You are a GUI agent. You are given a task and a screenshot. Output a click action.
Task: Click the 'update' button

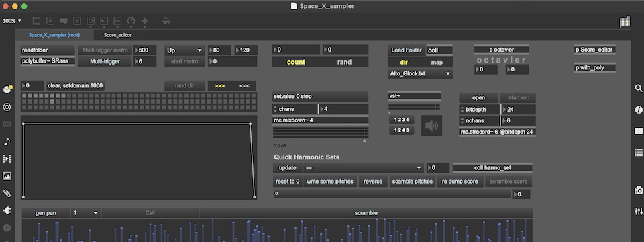[288, 168]
